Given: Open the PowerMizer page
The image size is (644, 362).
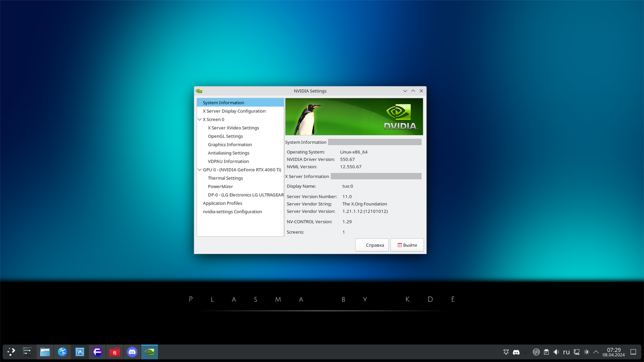Looking at the screenshot, I should [x=220, y=186].
